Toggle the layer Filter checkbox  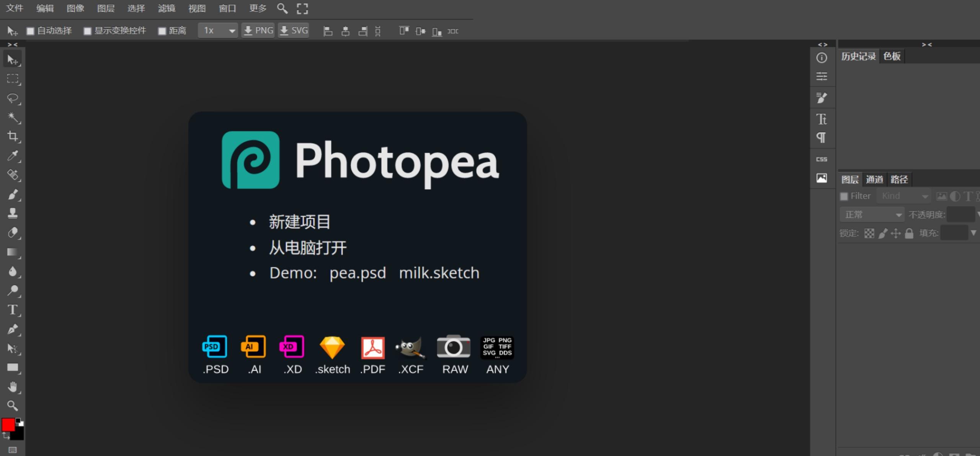click(x=844, y=196)
